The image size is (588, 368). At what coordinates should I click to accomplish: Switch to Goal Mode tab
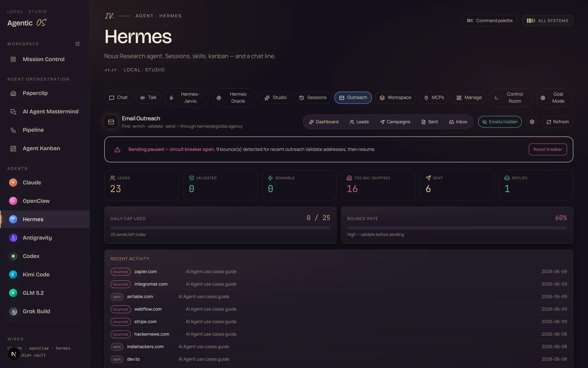(x=554, y=97)
